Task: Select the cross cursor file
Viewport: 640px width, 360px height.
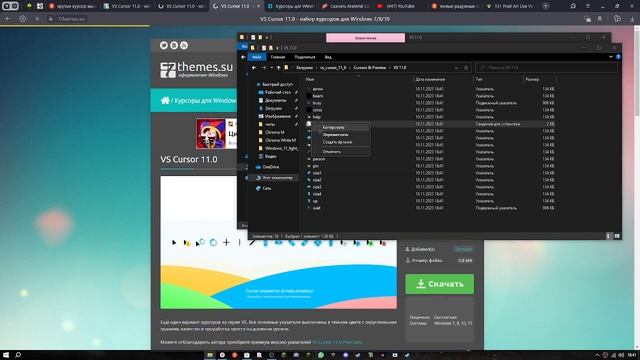Action: pyautogui.click(x=317, y=110)
